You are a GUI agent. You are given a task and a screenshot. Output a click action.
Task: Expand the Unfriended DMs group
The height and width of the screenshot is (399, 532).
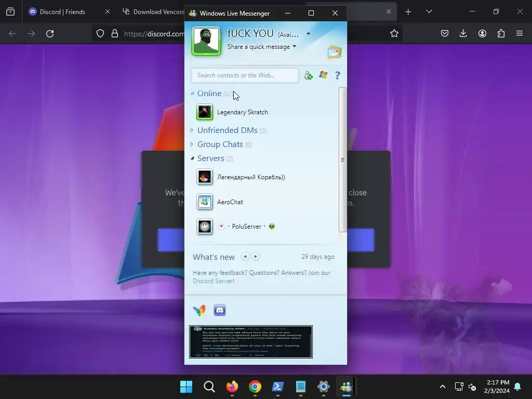192,130
